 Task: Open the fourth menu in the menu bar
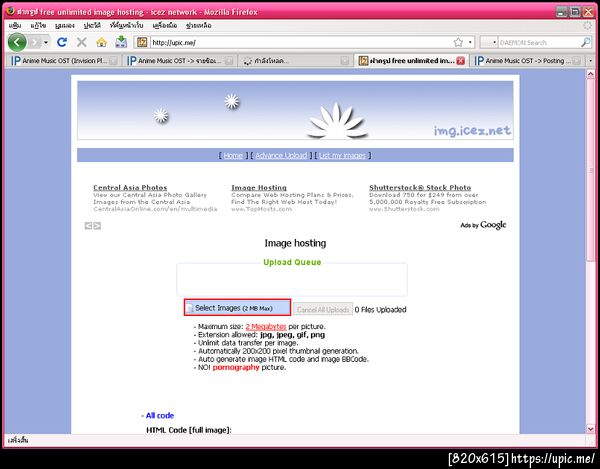(x=92, y=26)
